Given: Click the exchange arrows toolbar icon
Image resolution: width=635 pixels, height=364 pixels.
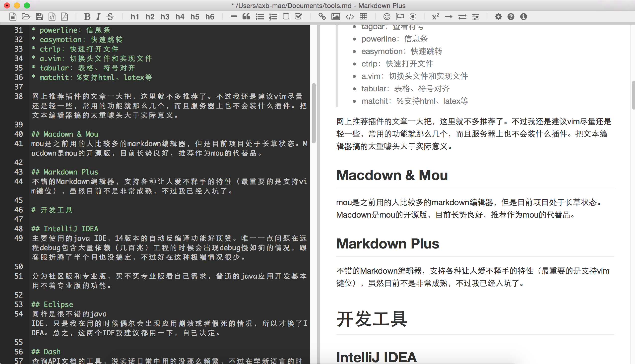Looking at the screenshot, I should click(462, 17).
